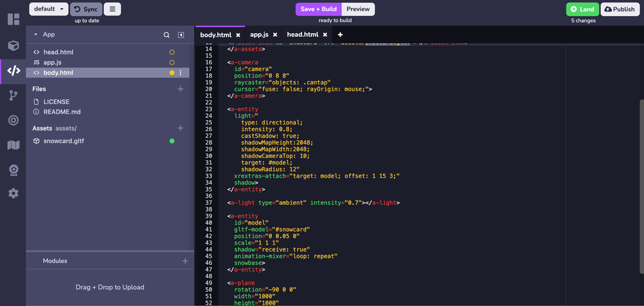644x306 pixels.
Task: Click the Publish button
Action: [620, 9]
